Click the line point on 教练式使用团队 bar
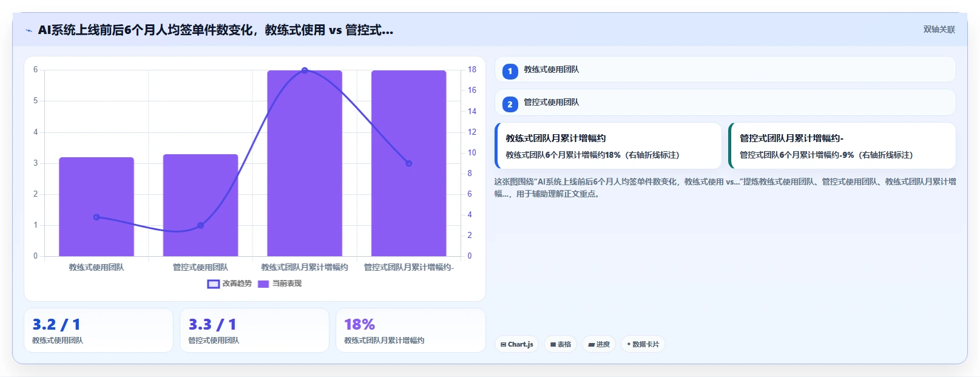 coord(96,217)
